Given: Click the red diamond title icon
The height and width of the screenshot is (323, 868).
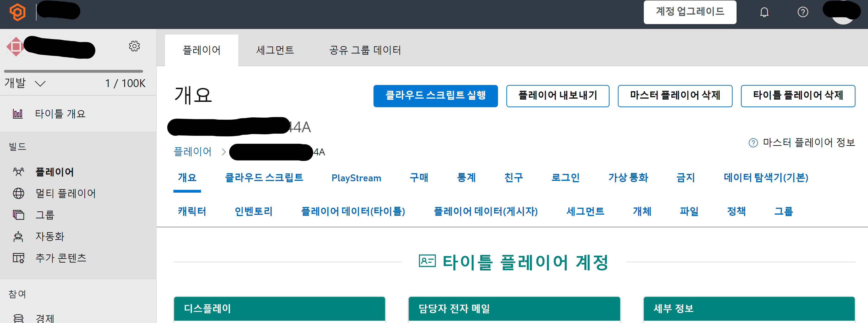Looking at the screenshot, I should point(16,47).
